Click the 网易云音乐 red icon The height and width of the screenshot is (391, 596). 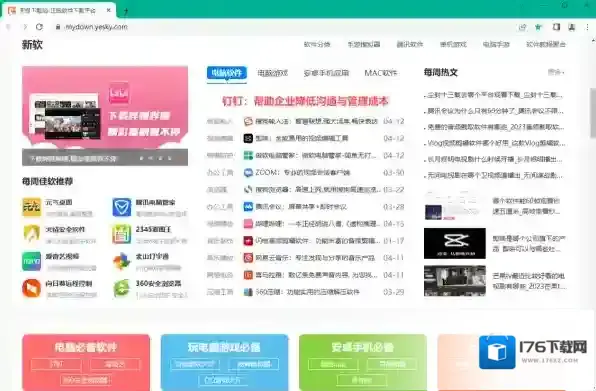(248, 258)
